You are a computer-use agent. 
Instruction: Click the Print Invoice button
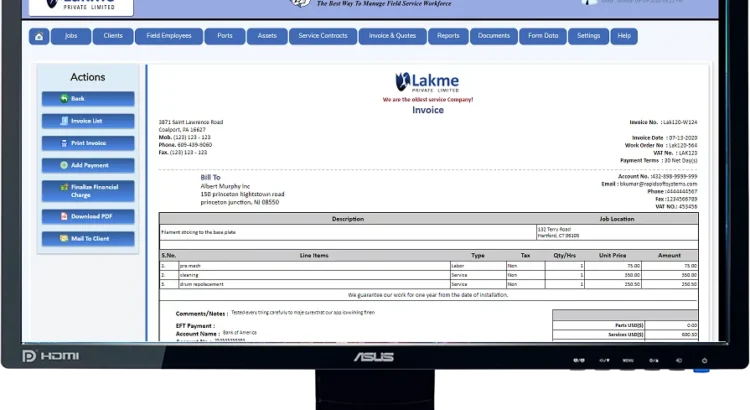pos(88,143)
